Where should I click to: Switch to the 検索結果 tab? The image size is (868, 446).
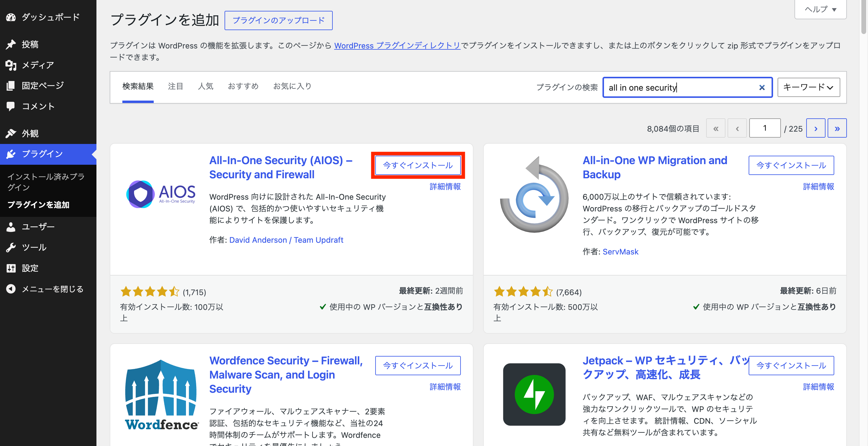[138, 86]
